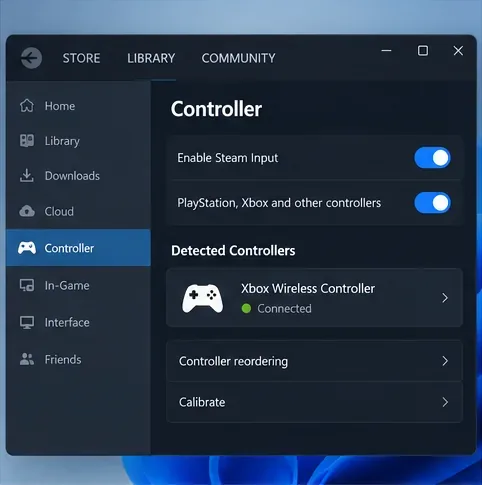Click the Downloads arrow icon
The height and width of the screenshot is (485, 482).
(x=27, y=176)
